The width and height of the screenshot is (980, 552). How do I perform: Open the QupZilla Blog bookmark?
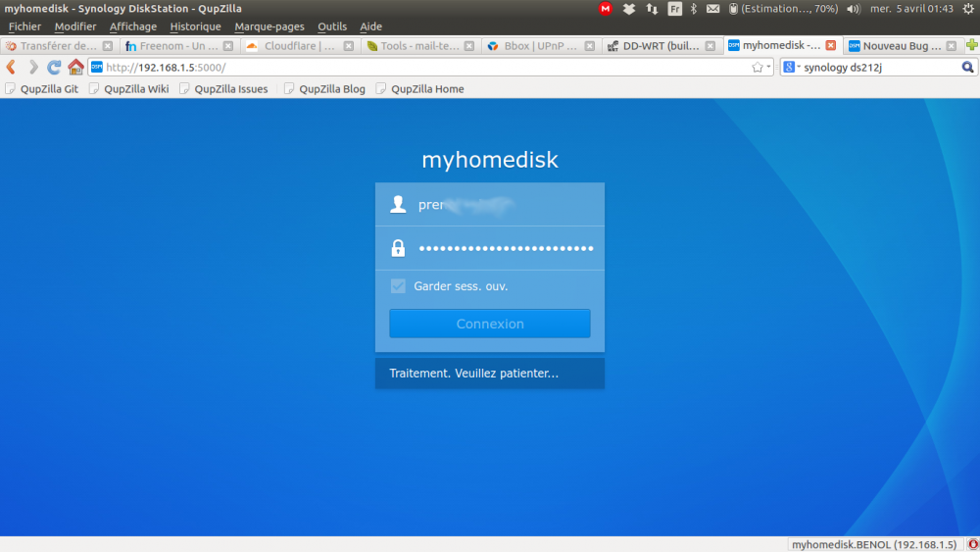click(324, 89)
